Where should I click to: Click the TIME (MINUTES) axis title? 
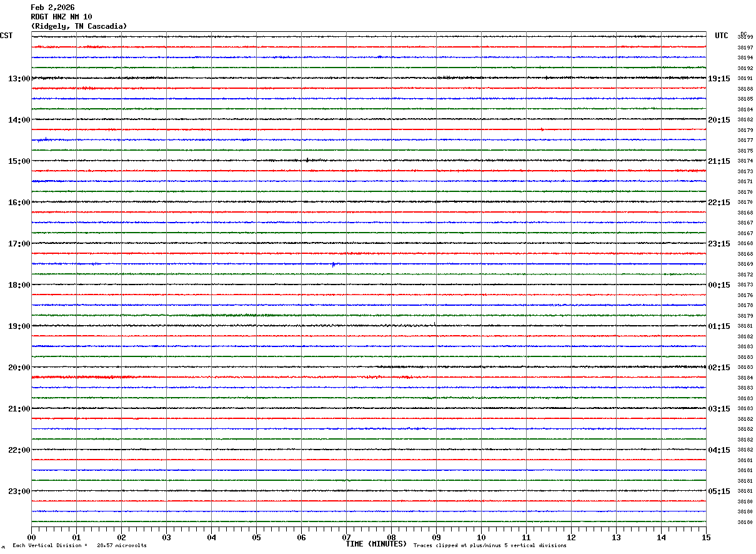point(376,544)
